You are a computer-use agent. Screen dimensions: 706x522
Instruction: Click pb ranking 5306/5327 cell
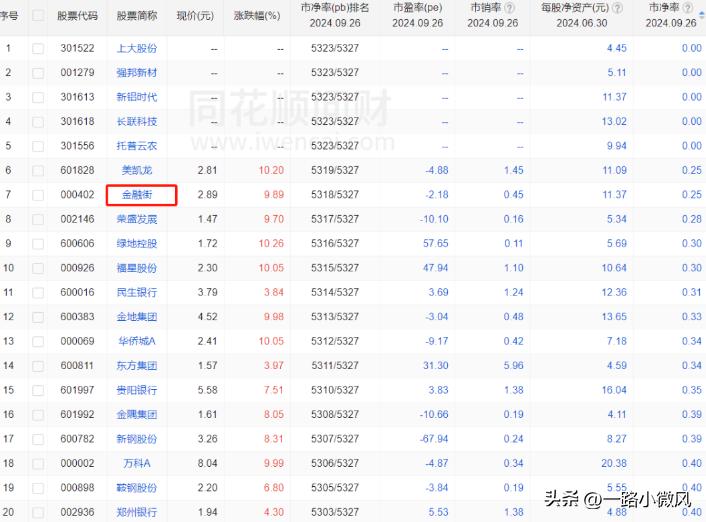335,463
